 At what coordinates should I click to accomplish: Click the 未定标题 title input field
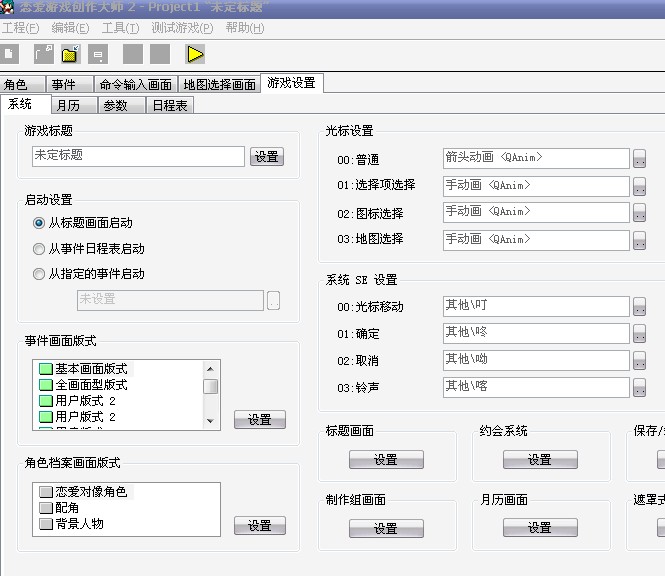[x=138, y=156]
